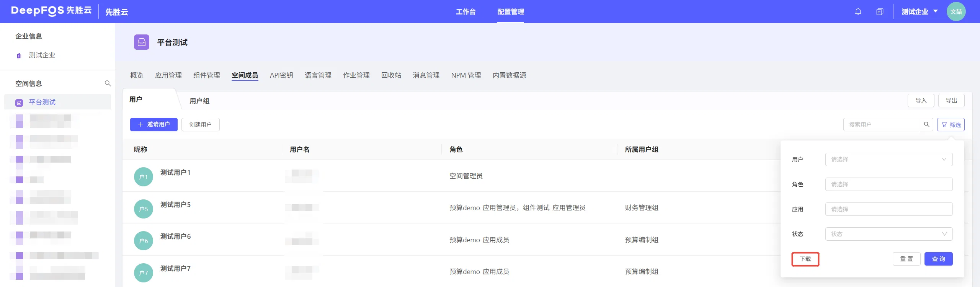This screenshot has height=287, width=980.
Task: Click the 文喆 user avatar
Action: [956, 11]
